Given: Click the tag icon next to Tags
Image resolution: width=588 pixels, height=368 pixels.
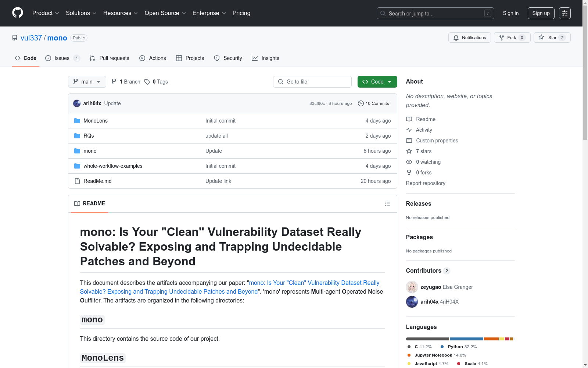Looking at the screenshot, I should (147, 82).
